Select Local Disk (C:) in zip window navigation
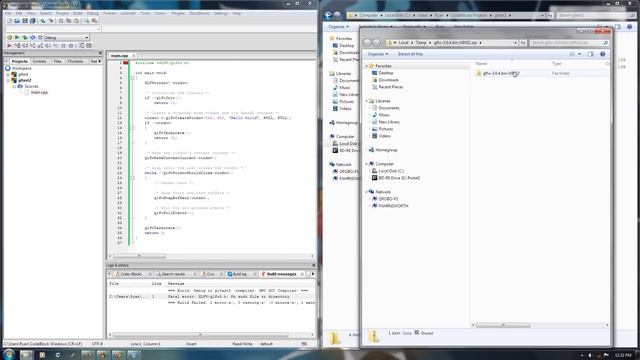Image resolution: width=640 pixels, height=360 pixels. click(391, 171)
